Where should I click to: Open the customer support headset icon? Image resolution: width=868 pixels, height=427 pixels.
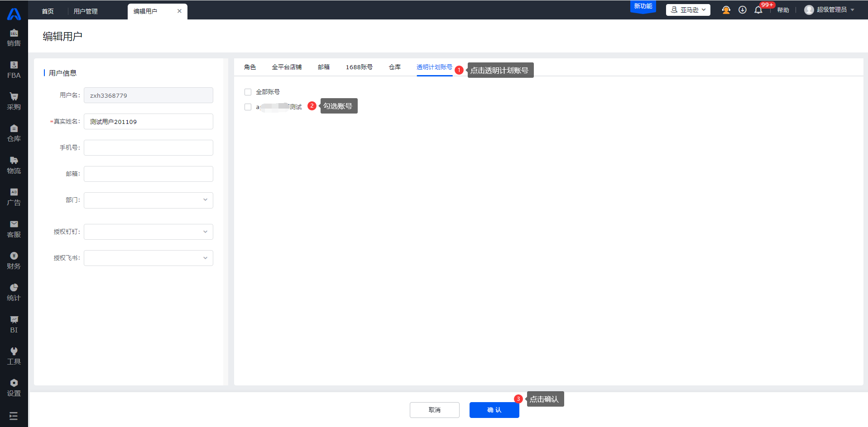tap(726, 10)
